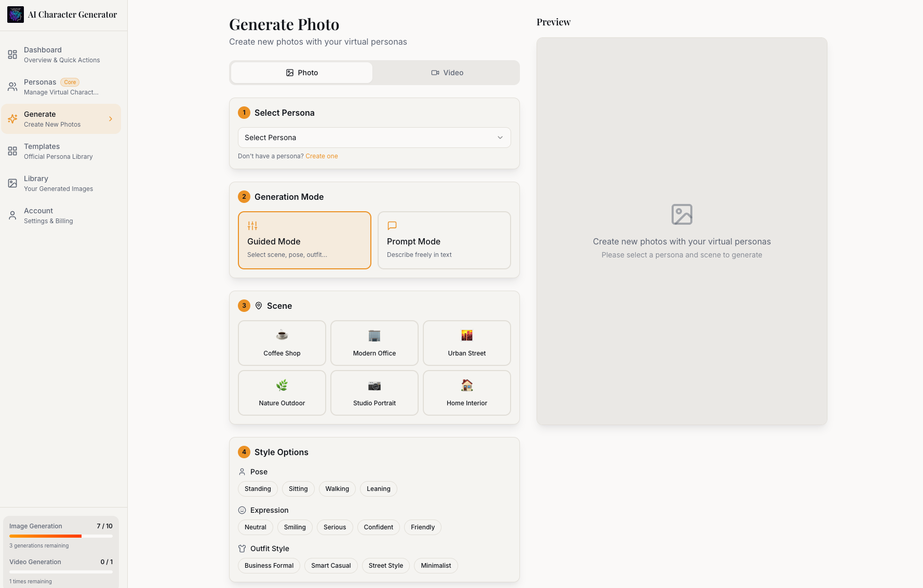
Task: Click the Generate sparkles icon
Action: point(12,119)
